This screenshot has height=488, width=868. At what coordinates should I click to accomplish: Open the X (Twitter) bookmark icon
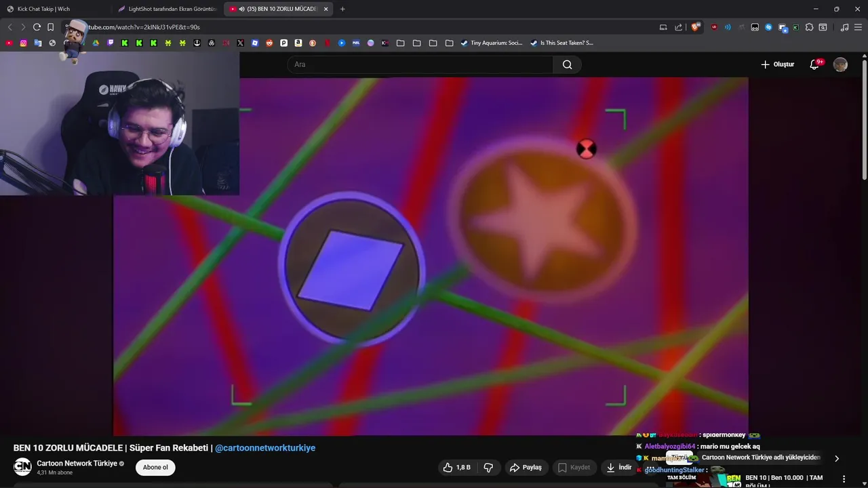pyautogui.click(x=240, y=43)
